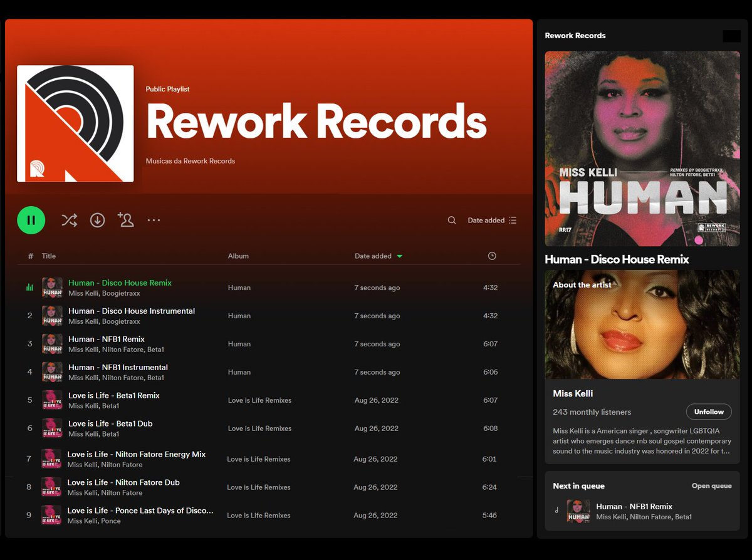752x560 pixels.
Task: Open the Date added sort dropdown
Action: [492, 220]
